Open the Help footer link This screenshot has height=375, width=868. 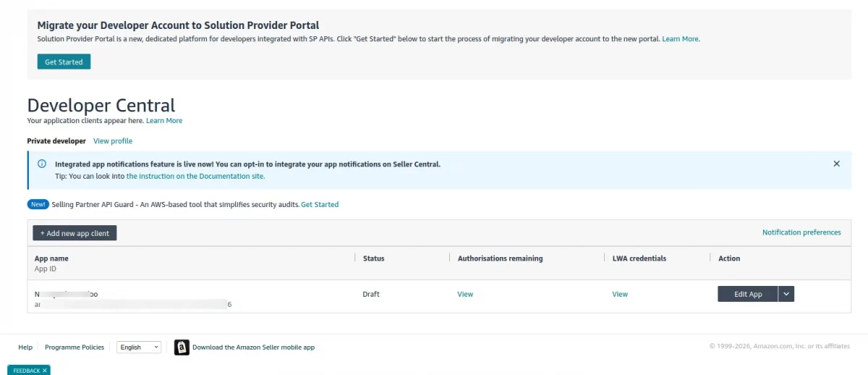[25, 347]
